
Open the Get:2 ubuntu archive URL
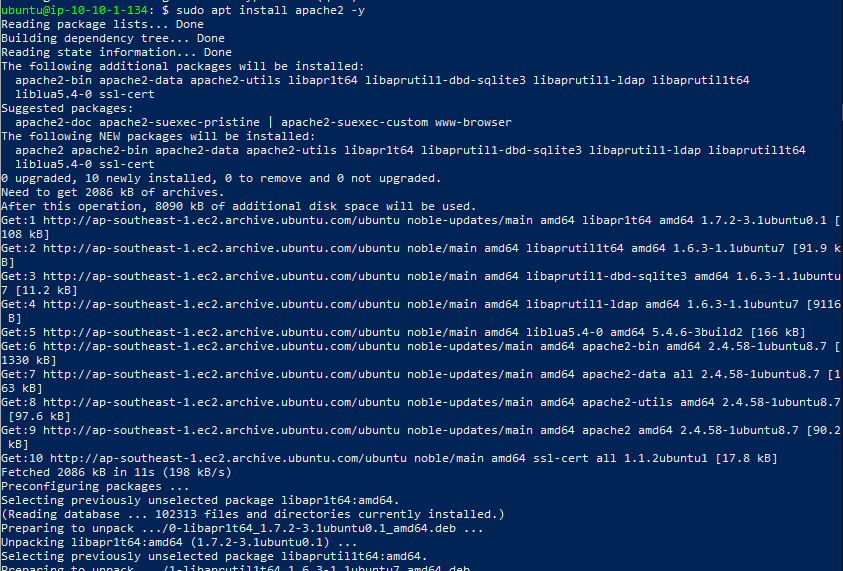[x=221, y=248]
